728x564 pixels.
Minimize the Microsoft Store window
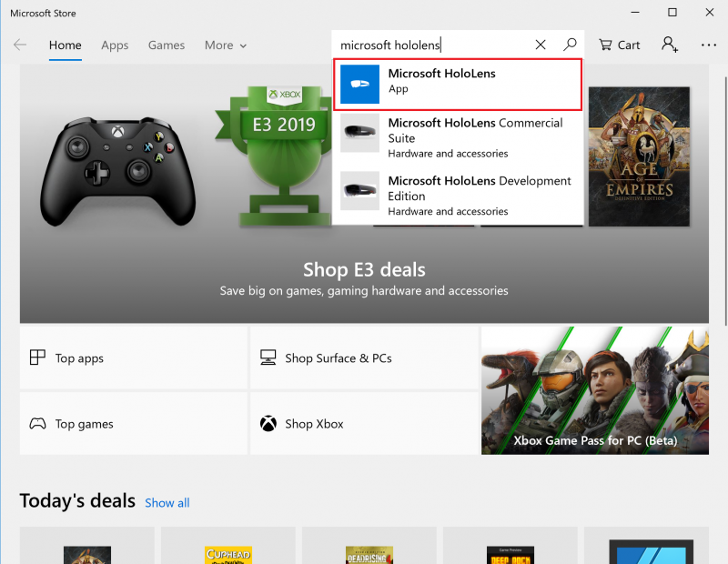pos(635,13)
